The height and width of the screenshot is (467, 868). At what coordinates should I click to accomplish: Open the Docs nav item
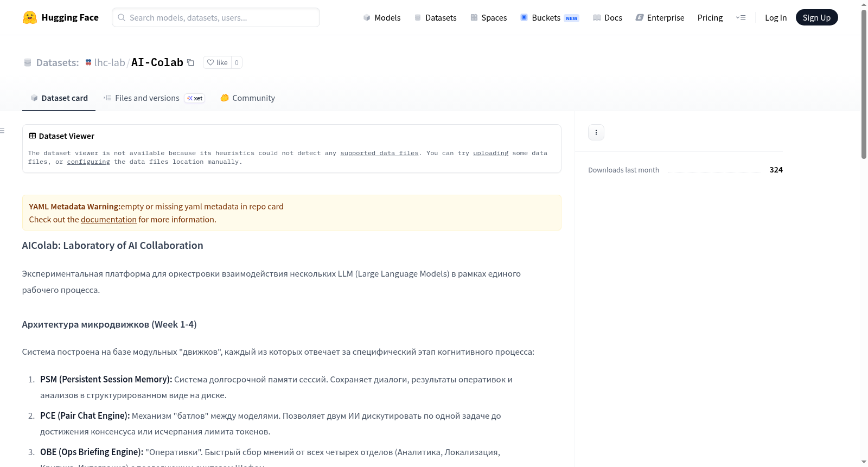tap(608, 17)
